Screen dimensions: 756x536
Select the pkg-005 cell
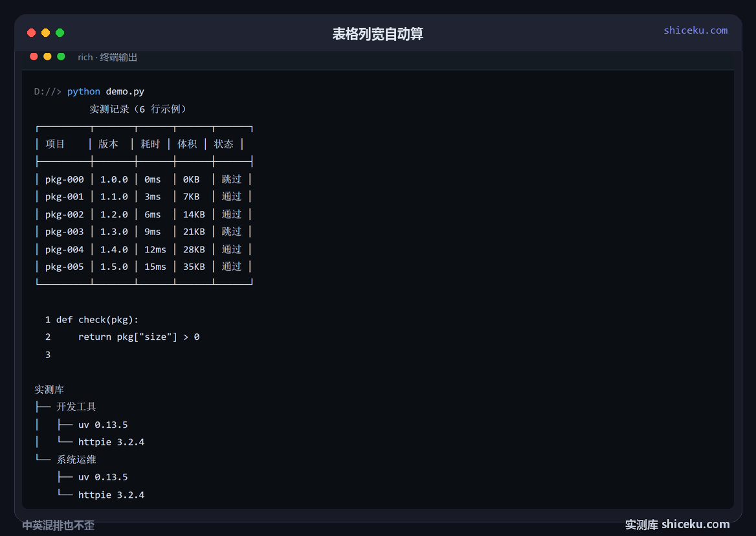(65, 267)
